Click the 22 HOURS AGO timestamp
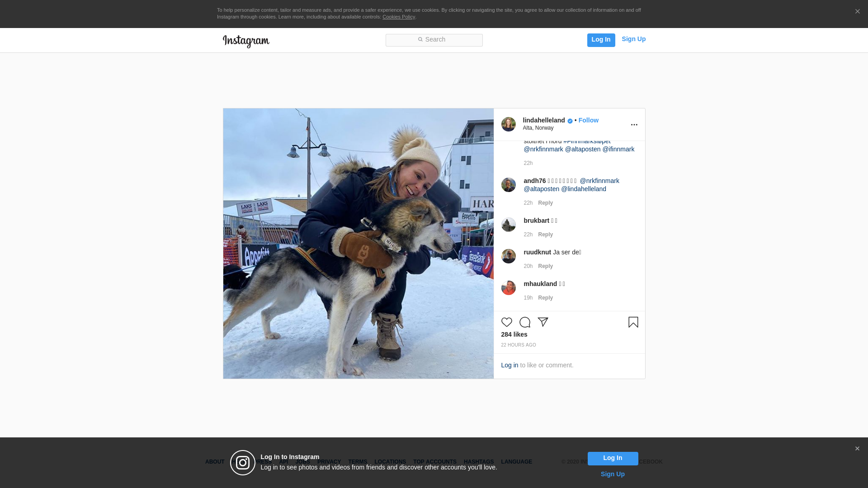 [519, 345]
